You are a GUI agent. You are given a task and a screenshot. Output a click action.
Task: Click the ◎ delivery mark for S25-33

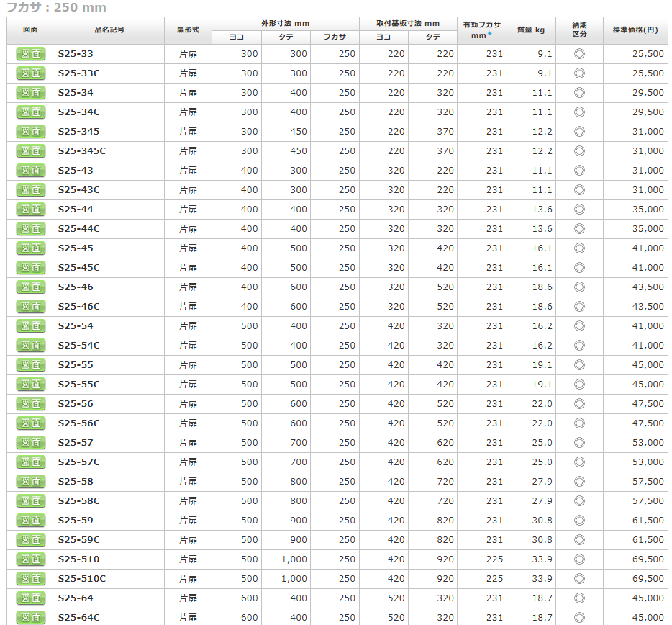pos(579,54)
